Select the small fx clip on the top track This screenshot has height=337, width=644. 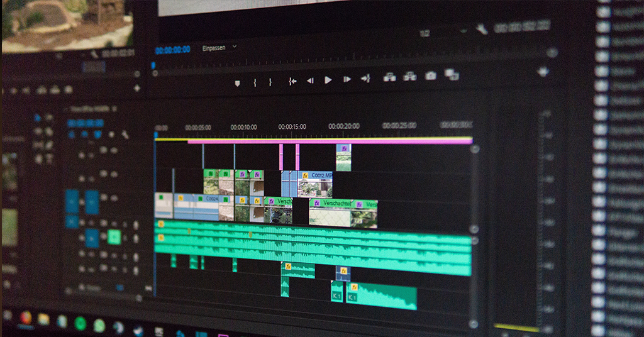(x=343, y=158)
